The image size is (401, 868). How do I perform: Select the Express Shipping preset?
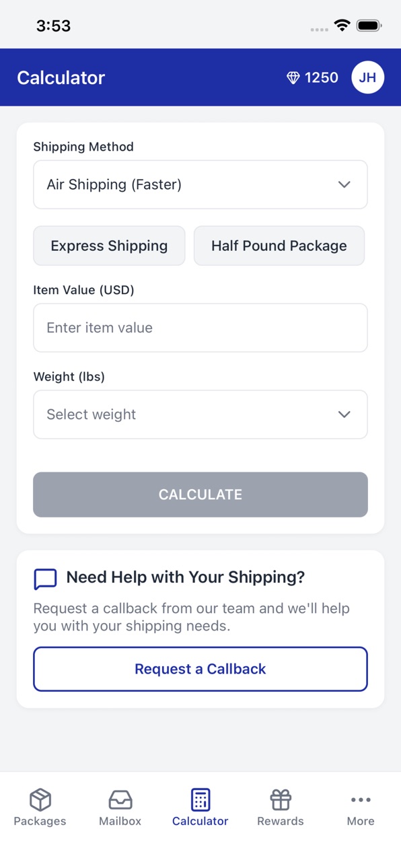(x=109, y=246)
